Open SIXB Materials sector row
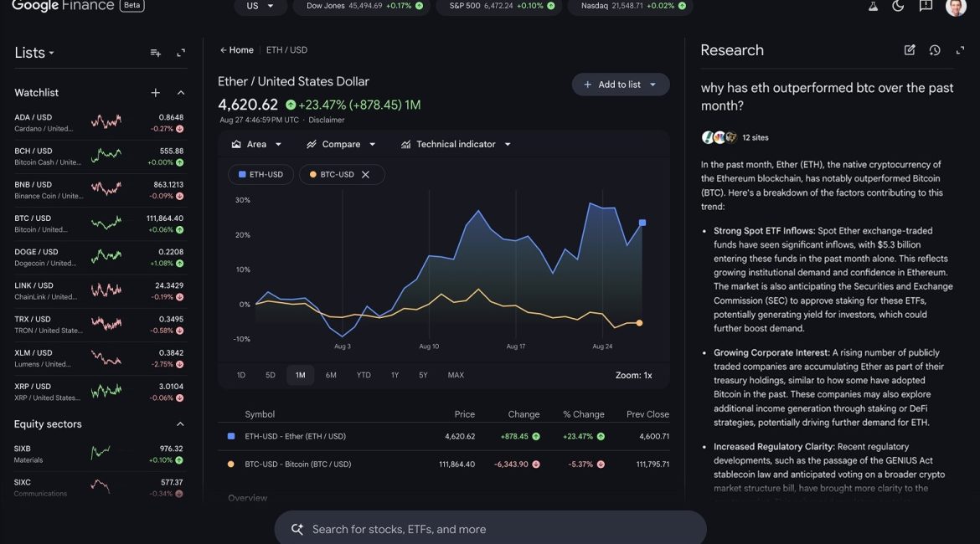The height and width of the screenshot is (544, 980). click(99, 454)
